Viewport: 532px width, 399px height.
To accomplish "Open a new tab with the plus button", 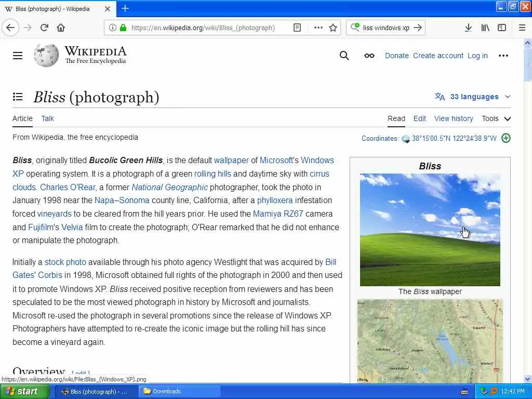I will pos(125,8).
